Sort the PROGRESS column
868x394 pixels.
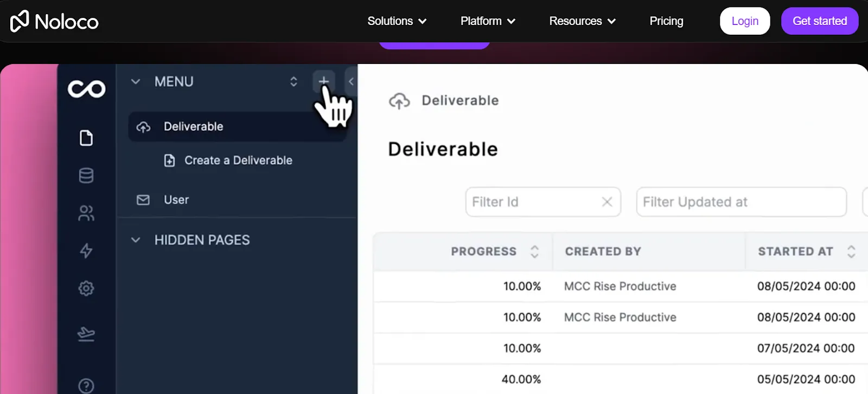[x=535, y=251]
